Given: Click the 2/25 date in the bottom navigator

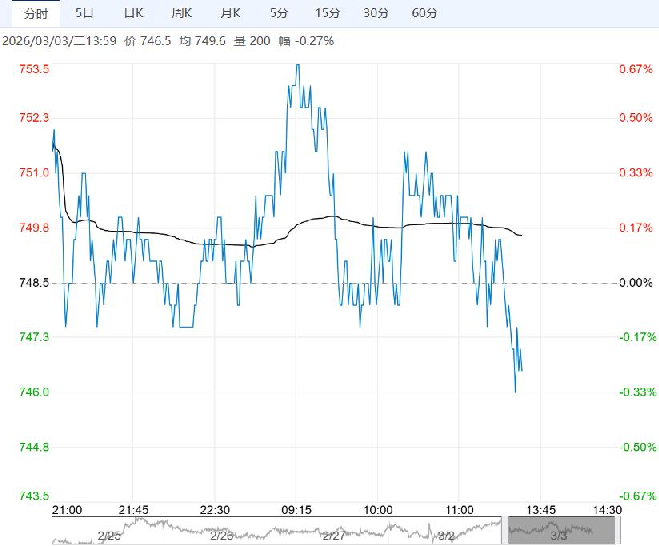Looking at the screenshot, I should (x=108, y=537).
